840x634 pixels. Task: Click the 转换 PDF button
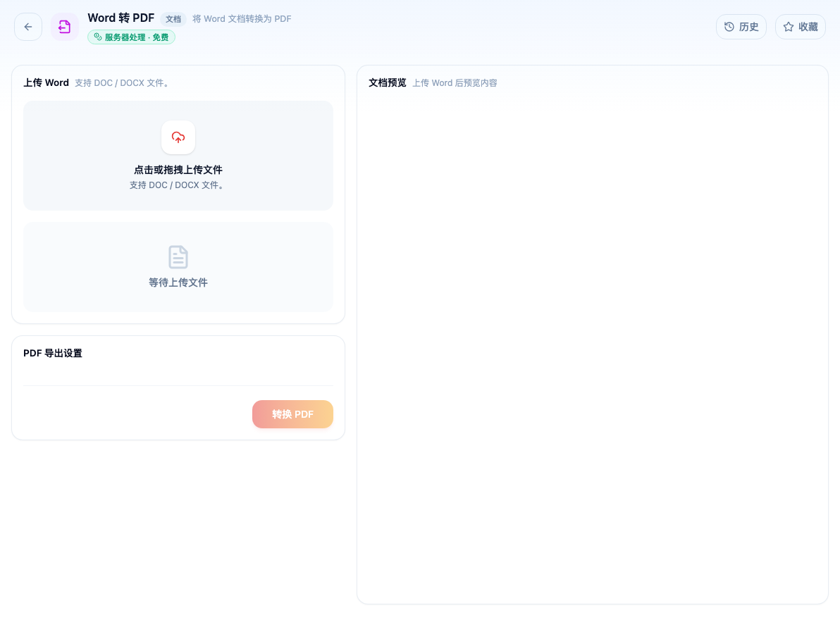(292, 414)
